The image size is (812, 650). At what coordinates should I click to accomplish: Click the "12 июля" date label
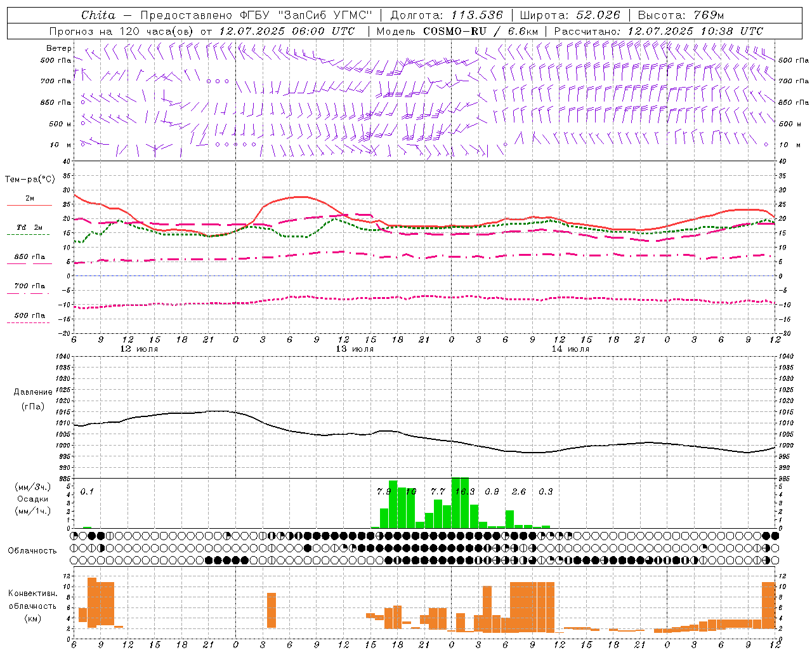[139, 349]
